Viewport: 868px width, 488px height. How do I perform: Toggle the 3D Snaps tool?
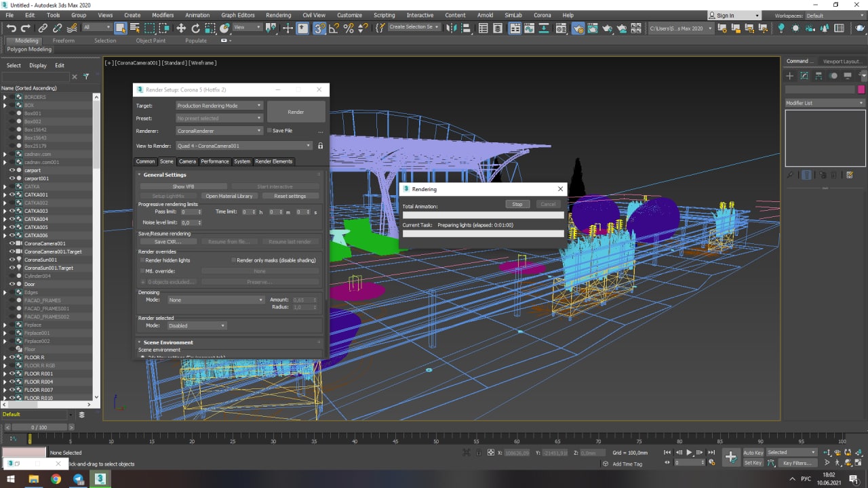pyautogui.click(x=319, y=28)
